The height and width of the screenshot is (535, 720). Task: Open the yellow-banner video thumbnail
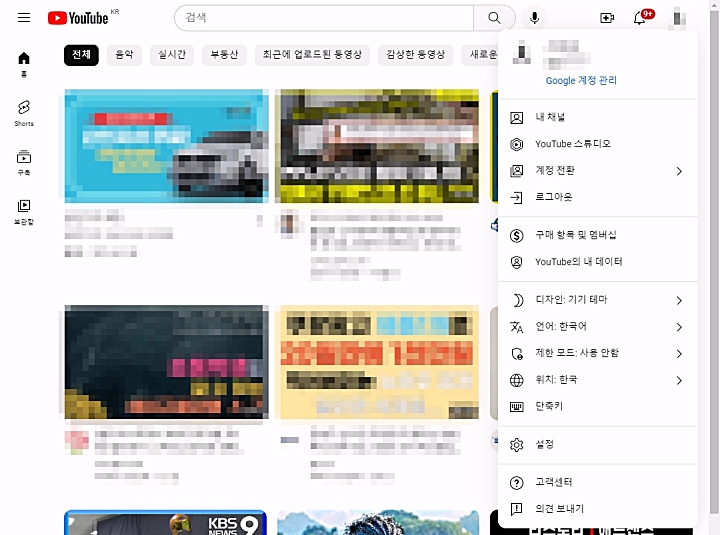[377, 146]
